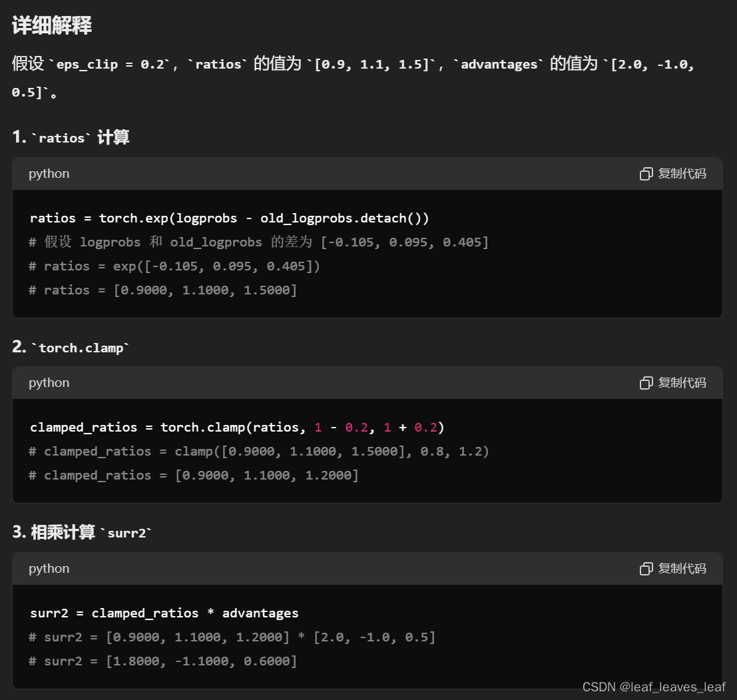Click 复制代码 text in third code block
This screenshot has width=737, height=700.
[x=682, y=569]
